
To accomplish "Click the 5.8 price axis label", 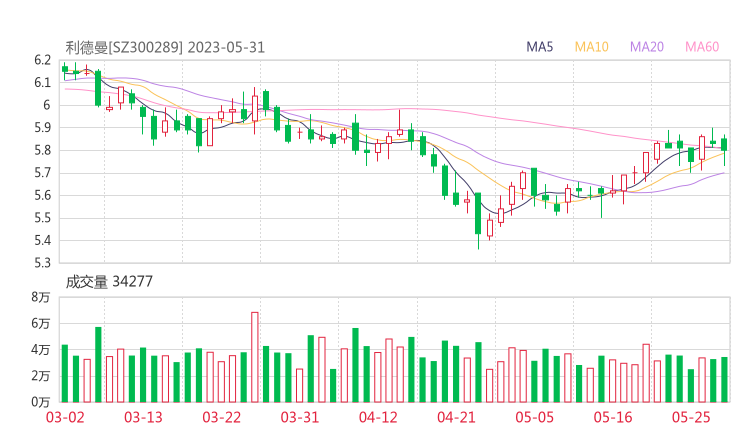I will coord(42,150).
